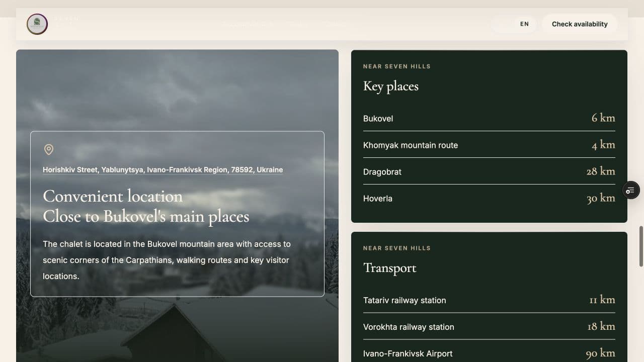The height and width of the screenshot is (362, 644).
Task: Click the 4 km distance value
Action: (x=603, y=145)
